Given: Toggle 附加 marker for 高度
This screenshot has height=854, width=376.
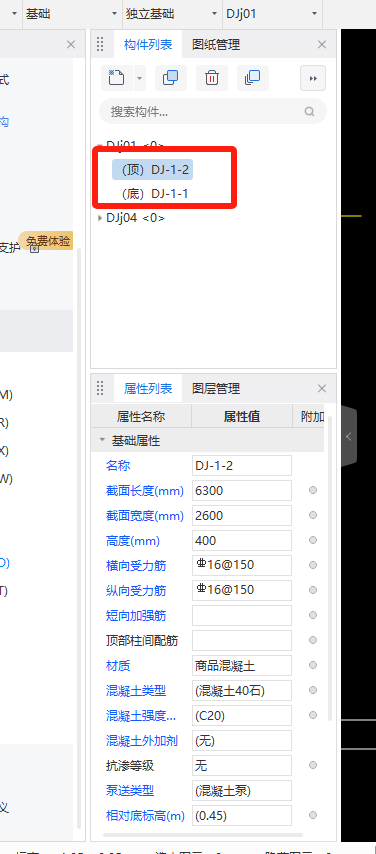Looking at the screenshot, I should (313, 540).
